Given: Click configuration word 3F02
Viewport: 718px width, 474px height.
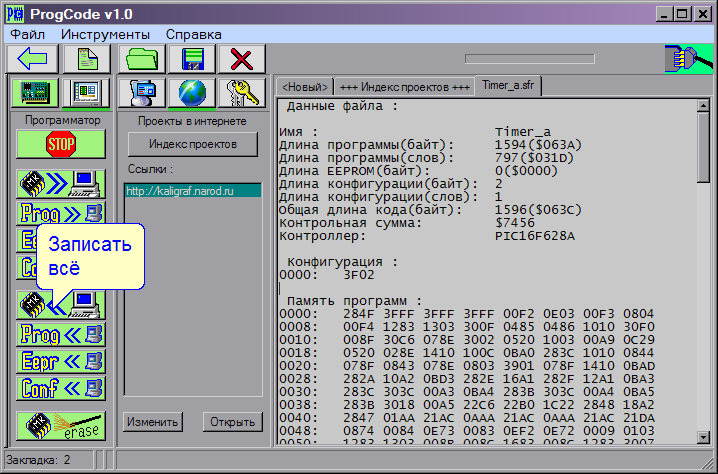Looking at the screenshot, I should pyautogui.click(x=359, y=275).
